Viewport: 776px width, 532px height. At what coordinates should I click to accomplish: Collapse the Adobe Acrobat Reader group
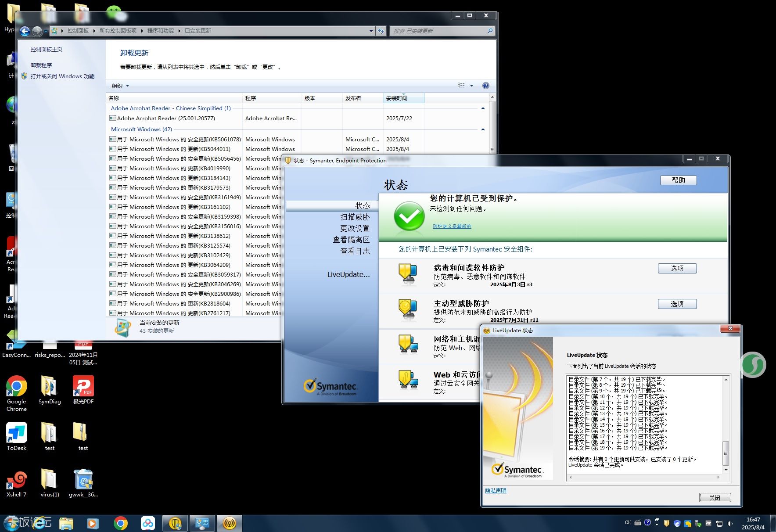[483, 108]
